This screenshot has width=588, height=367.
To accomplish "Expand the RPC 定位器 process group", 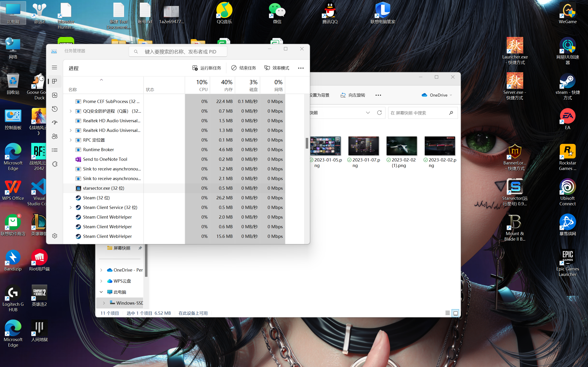I will coord(71,140).
